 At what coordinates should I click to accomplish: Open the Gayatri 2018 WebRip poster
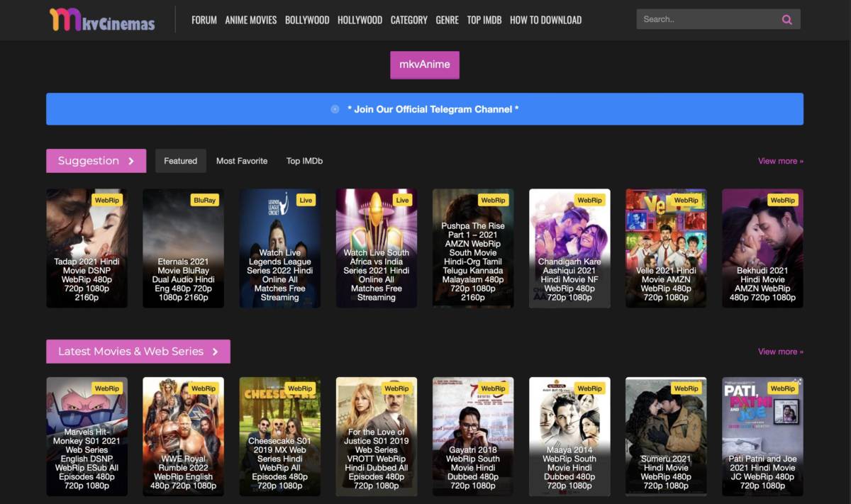[473, 437]
